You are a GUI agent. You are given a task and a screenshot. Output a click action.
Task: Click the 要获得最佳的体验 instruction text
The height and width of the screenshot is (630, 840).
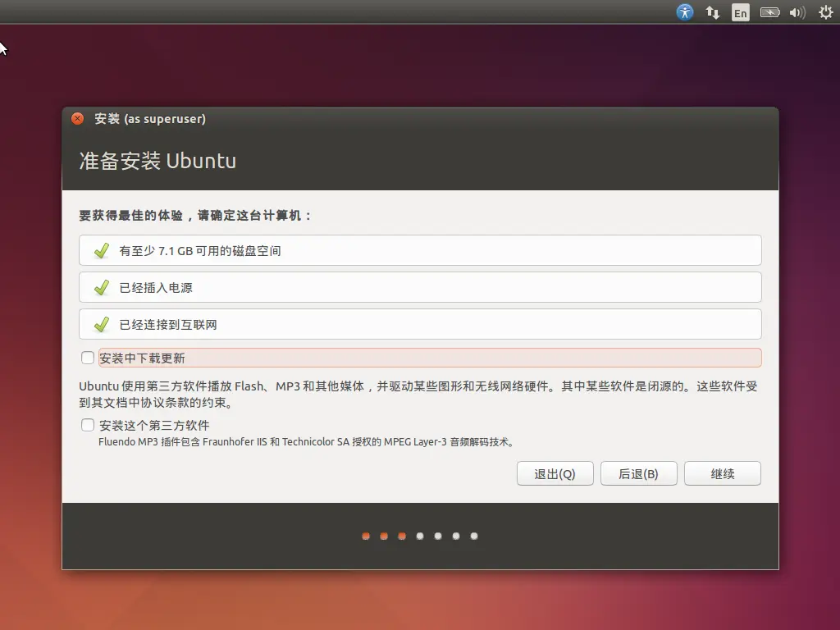[195, 216]
